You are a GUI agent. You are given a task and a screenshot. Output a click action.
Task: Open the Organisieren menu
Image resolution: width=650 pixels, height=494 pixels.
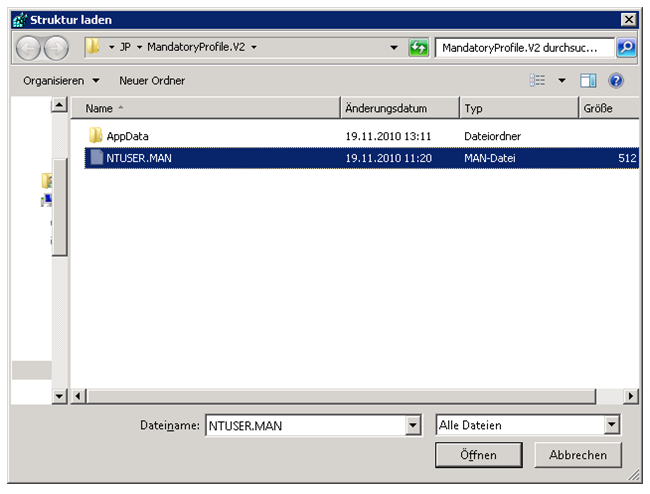(x=61, y=80)
